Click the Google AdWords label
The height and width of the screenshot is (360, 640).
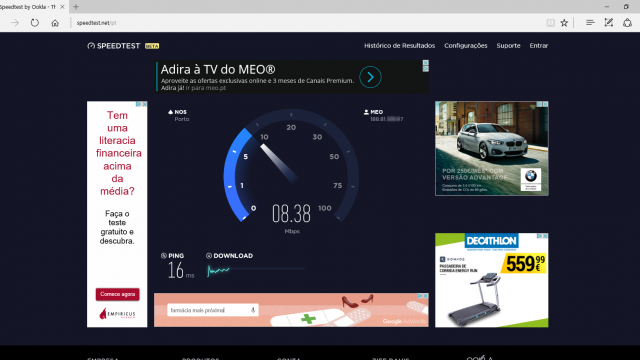pyautogui.click(x=404, y=322)
